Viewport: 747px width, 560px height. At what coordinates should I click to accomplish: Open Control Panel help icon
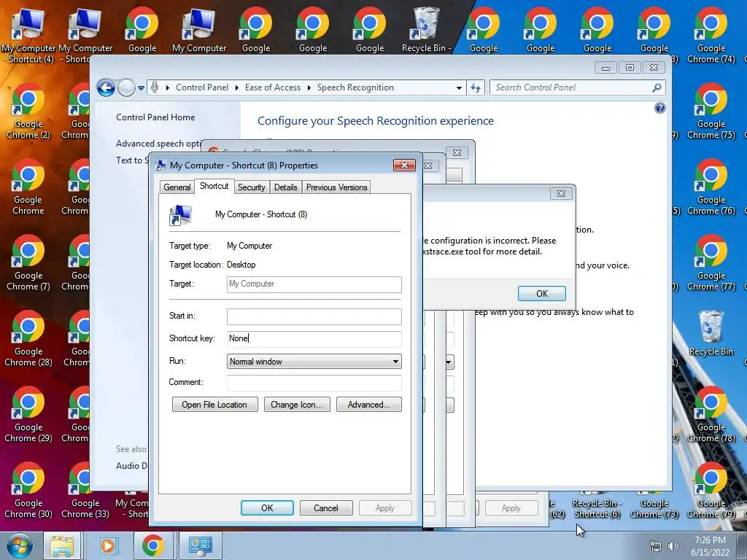click(x=659, y=108)
